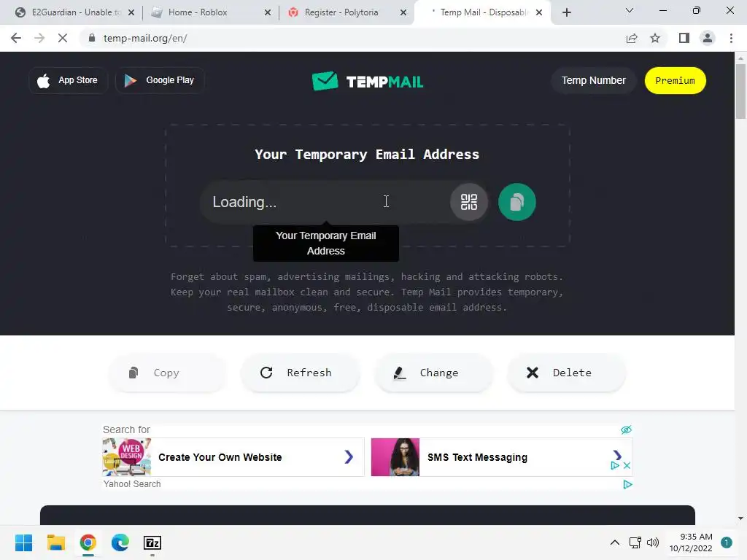747x560 pixels.
Task: Click the Create Your Own Website arrow
Action: [349, 457]
